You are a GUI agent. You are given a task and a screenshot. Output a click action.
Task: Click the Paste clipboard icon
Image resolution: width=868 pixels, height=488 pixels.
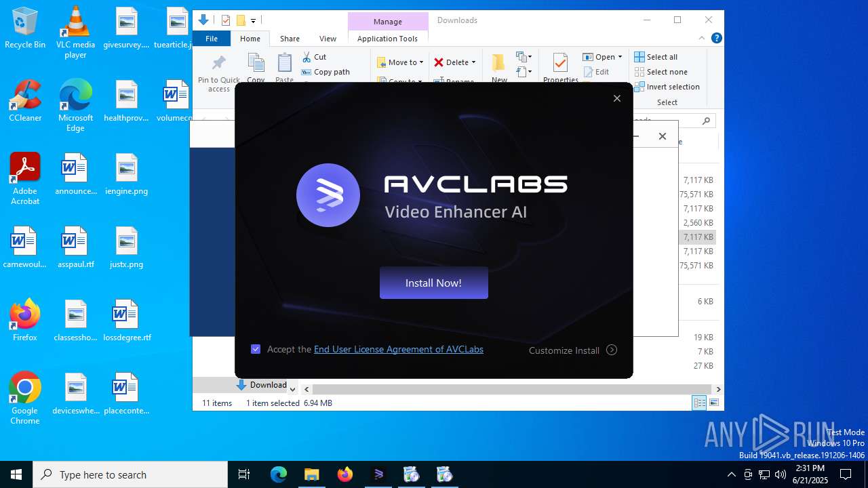tap(285, 62)
